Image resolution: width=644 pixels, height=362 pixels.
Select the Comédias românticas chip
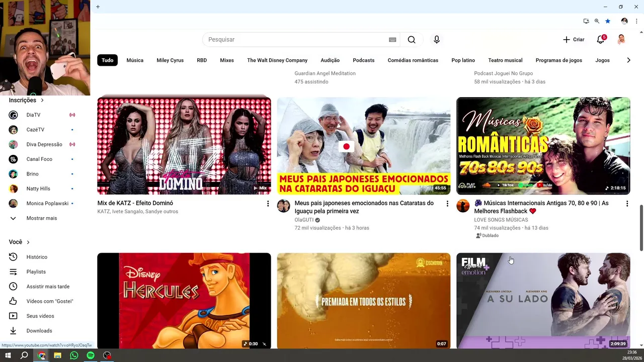pos(413,60)
